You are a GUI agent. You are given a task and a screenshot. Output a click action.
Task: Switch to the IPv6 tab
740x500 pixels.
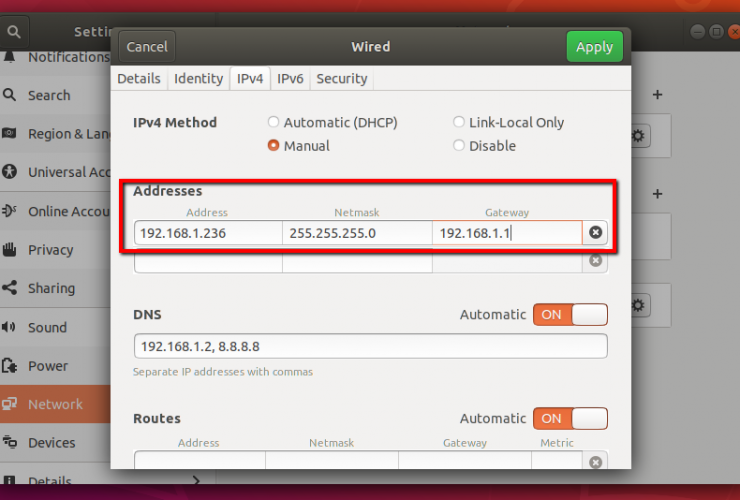[x=290, y=79]
